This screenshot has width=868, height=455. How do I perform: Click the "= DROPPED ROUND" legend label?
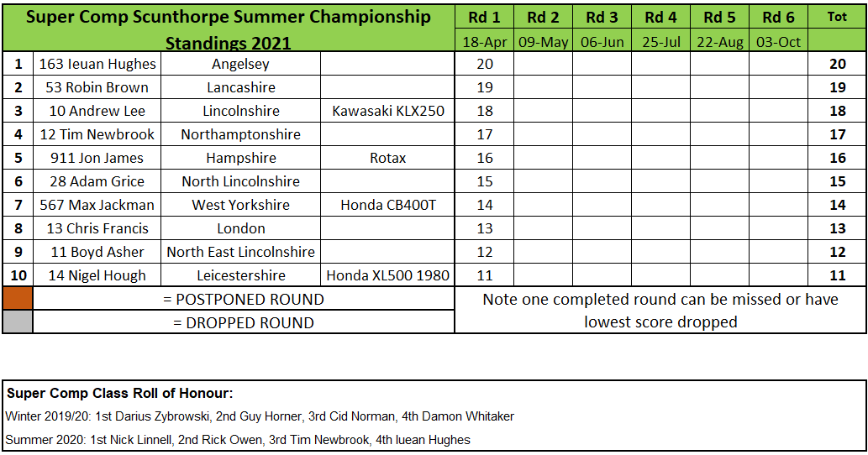coord(243,322)
